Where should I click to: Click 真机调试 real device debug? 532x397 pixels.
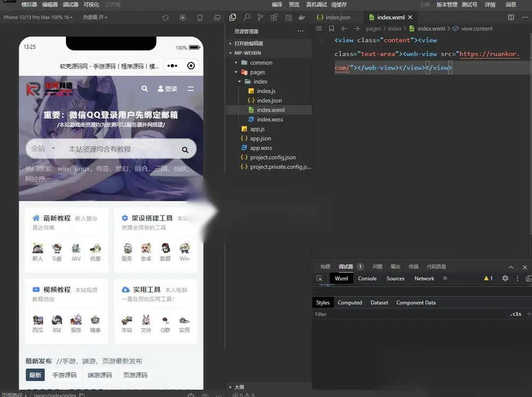click(x=316, y=5)
